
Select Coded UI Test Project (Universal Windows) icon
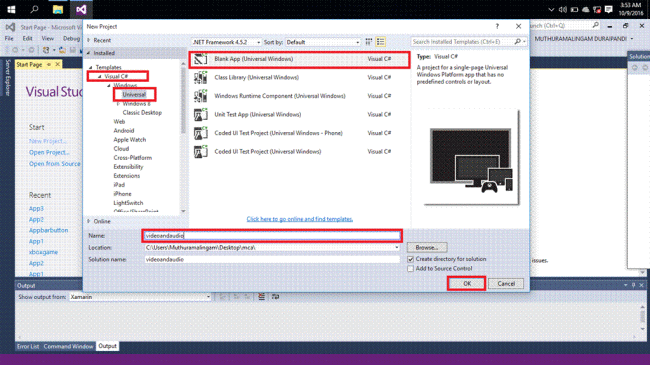pos(201,152)
